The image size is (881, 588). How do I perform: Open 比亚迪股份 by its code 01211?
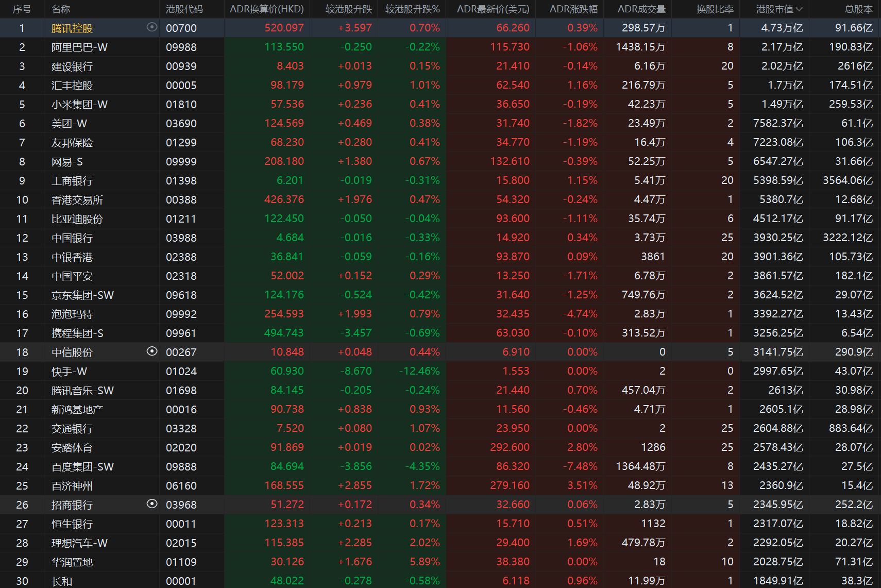click(181, 219)
